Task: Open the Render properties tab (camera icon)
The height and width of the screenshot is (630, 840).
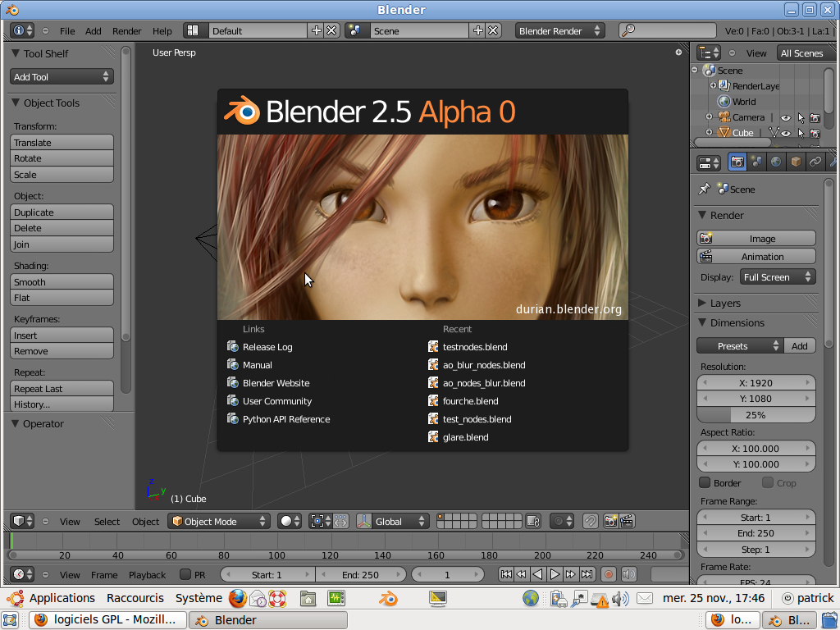Action: pos(737,162)
